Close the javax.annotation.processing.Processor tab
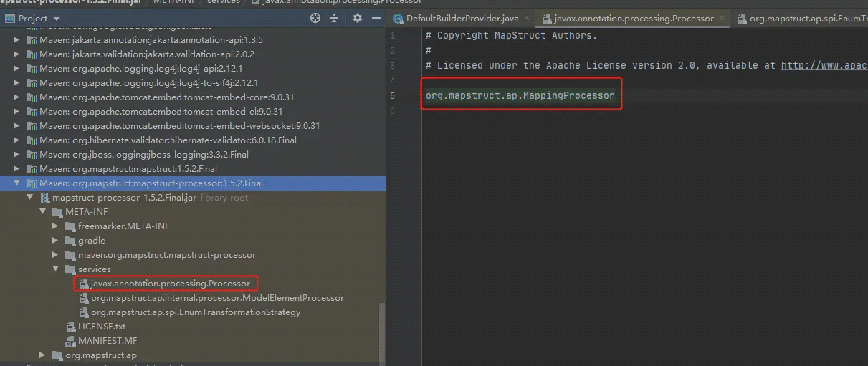Image resolution: width=868 pixels, height=366 pixels. 722,19
